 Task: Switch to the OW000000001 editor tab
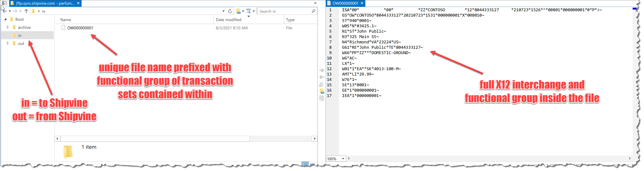tap(345, 3)
